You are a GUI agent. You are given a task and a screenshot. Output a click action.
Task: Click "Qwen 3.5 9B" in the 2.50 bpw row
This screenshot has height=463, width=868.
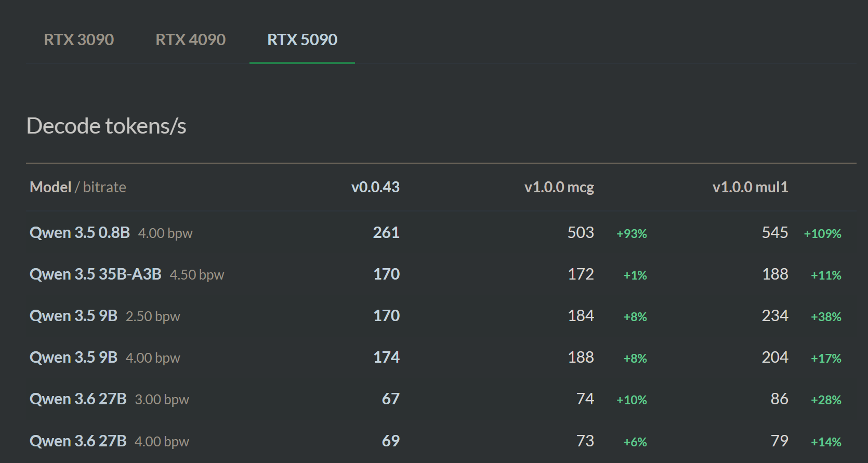tap(74, 316)
